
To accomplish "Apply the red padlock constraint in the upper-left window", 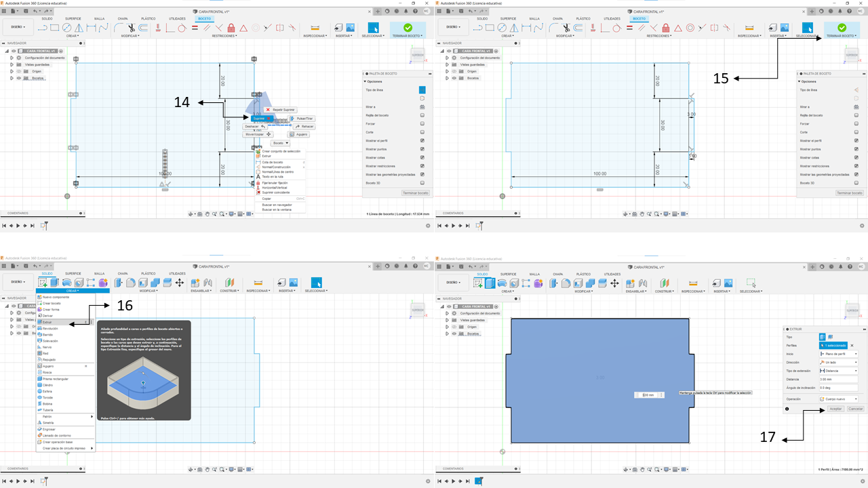I will [231, 28].
